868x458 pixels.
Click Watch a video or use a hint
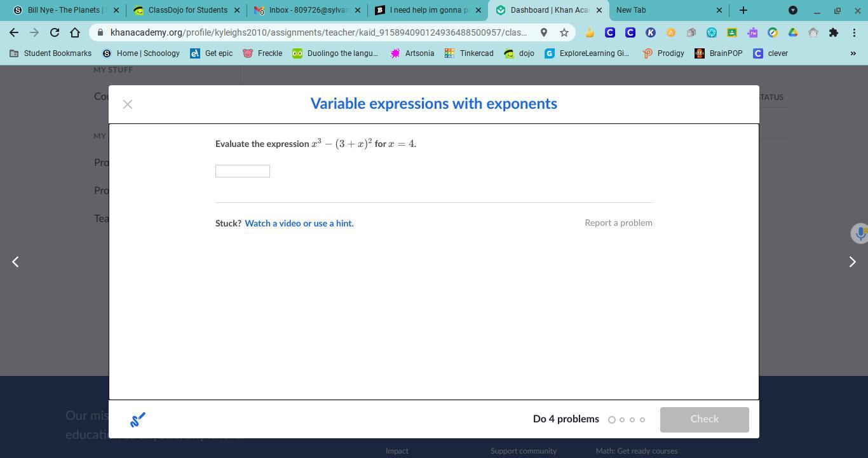click(x=299, y=223)
